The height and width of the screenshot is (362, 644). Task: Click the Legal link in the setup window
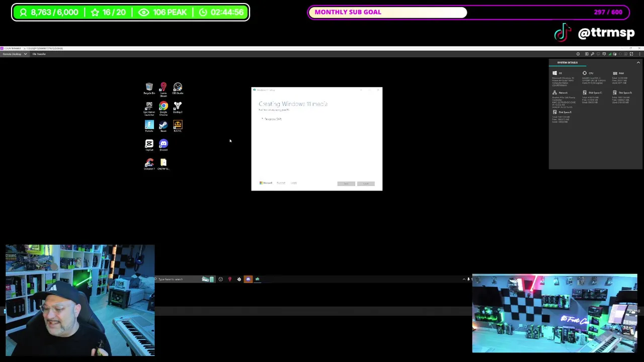tap(293, 183)
